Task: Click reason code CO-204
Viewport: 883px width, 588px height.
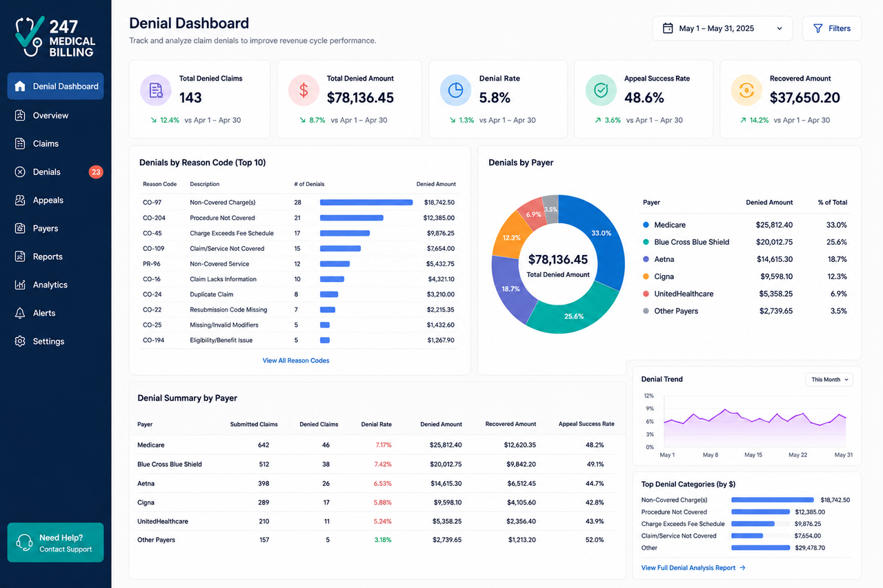Action: [x=154, y=218]
